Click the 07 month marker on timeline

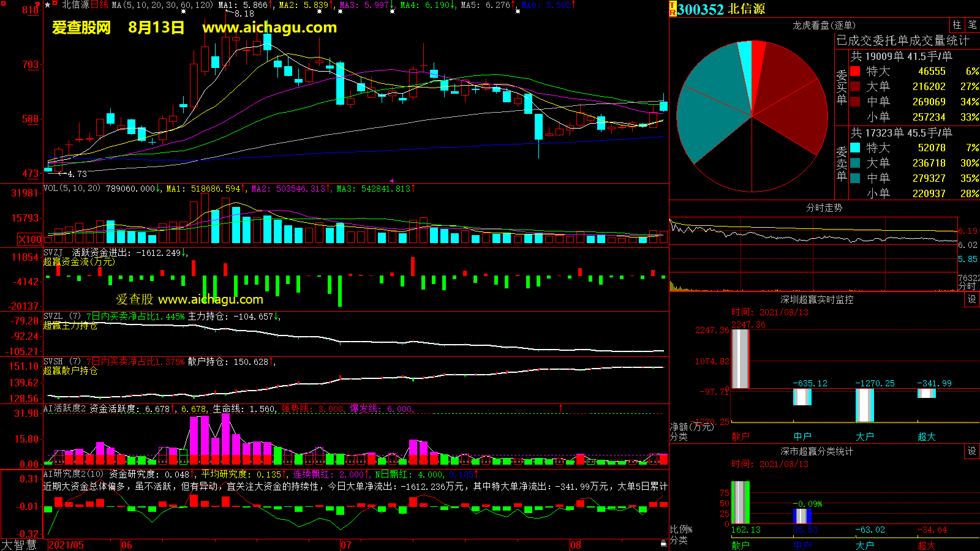pos(346,545)
